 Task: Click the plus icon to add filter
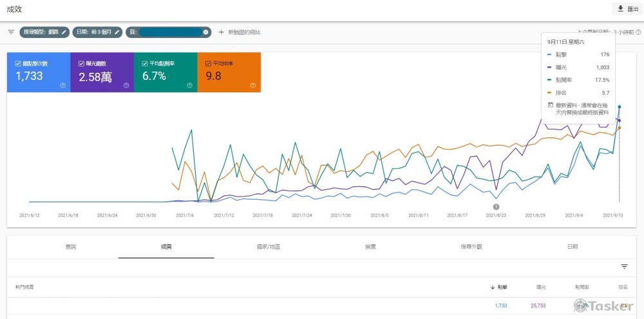coord(222,32)
